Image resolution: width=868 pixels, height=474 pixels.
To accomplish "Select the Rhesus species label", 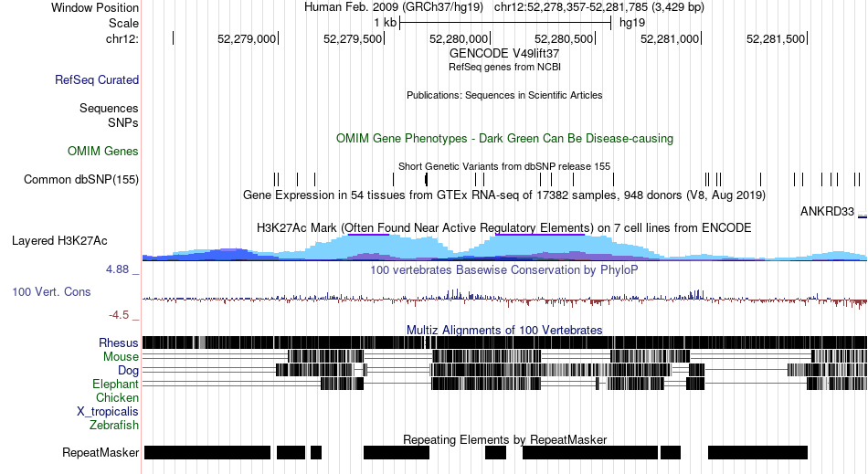I will (x=119, y=342).
